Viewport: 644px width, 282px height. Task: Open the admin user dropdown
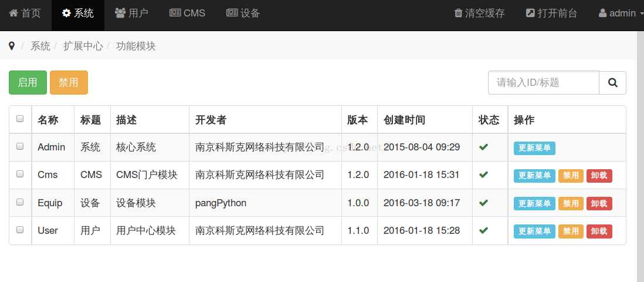pos(618,13)
